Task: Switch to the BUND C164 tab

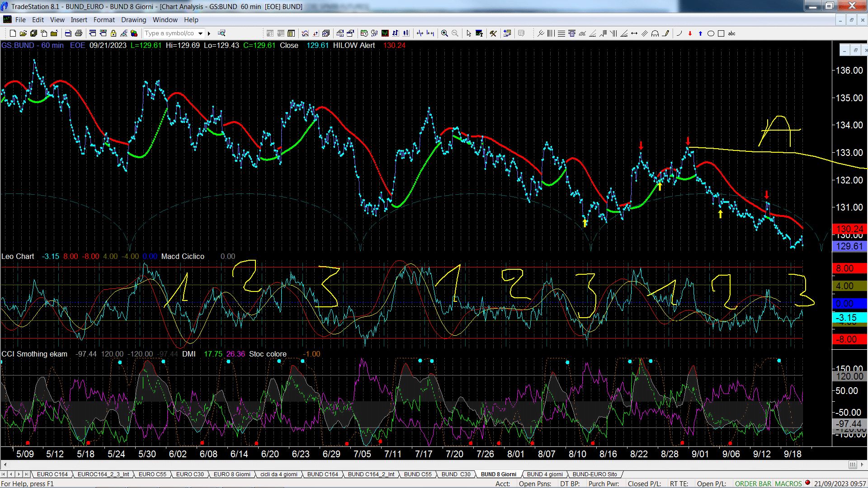Action: pyautogui.click(x=323, y=474)
